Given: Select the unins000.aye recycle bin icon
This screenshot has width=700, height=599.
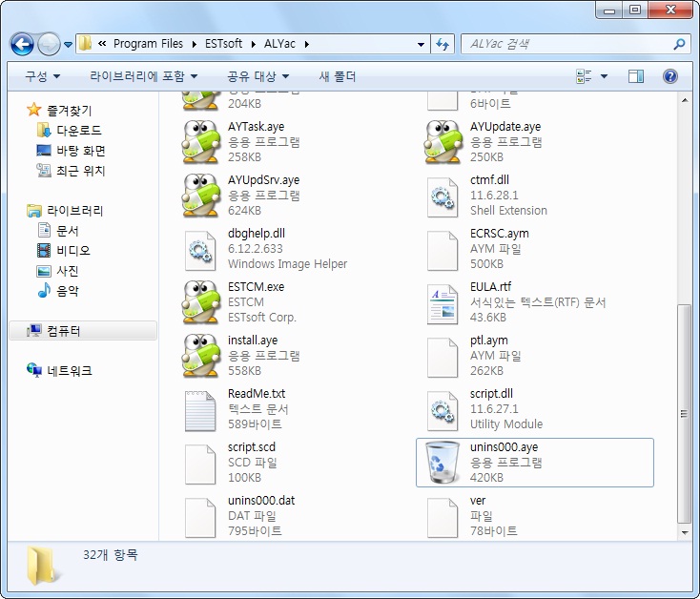Looking at the screenshot, I should pyautogui.click(x=442, y=463).
